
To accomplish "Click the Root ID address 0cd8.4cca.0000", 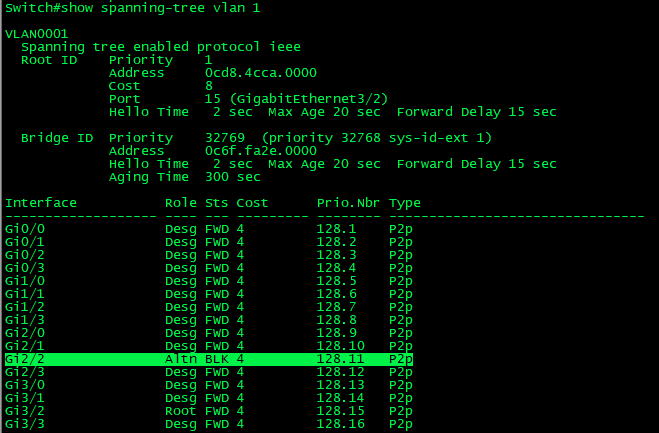I will coord(261,73).
